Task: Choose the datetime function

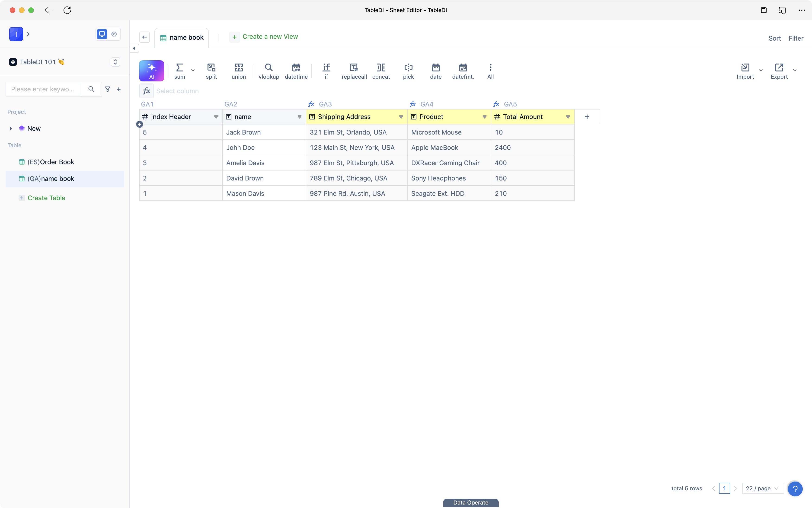Action: (x=296, y=71)
